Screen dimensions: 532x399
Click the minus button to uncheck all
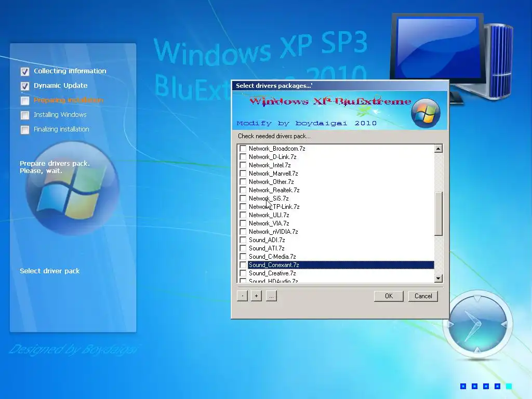click(x=242, y=296)
